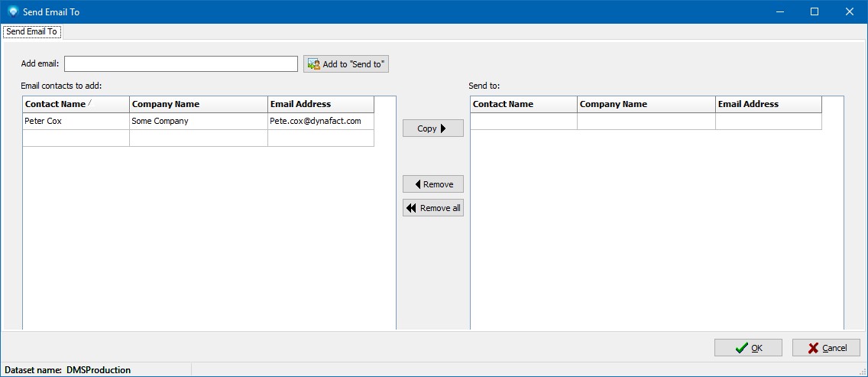Click Email Address header in Send to table

pos(768,104)
